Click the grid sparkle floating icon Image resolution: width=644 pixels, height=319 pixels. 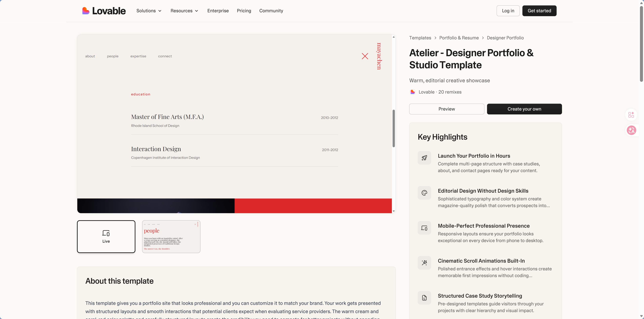tap(631, 115)
